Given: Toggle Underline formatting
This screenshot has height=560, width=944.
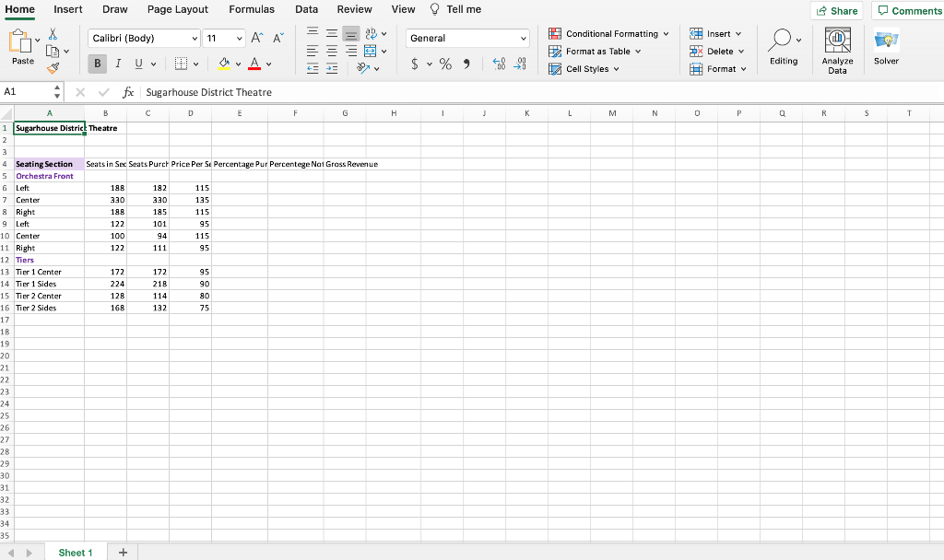Looking at the screenshot, I should (138, 64).
